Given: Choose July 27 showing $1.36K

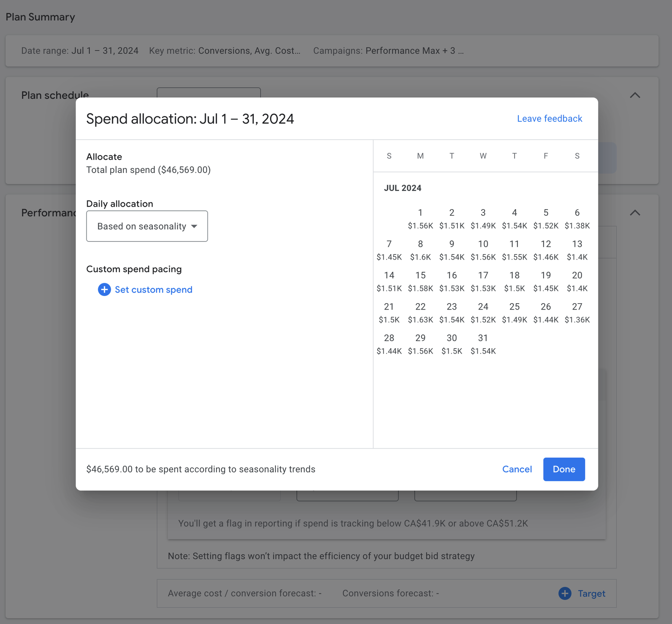Looking at the screenshot, I should click(577, 312).
